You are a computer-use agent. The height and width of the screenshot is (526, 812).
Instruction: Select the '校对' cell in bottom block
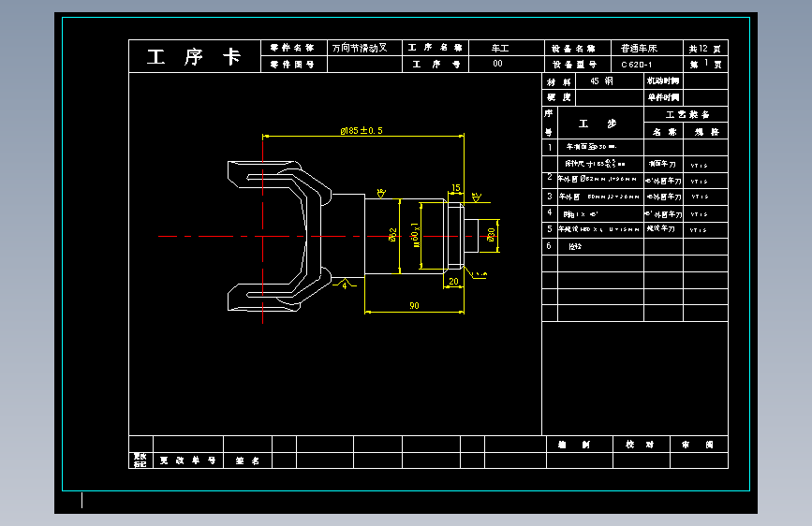(642, 445)
